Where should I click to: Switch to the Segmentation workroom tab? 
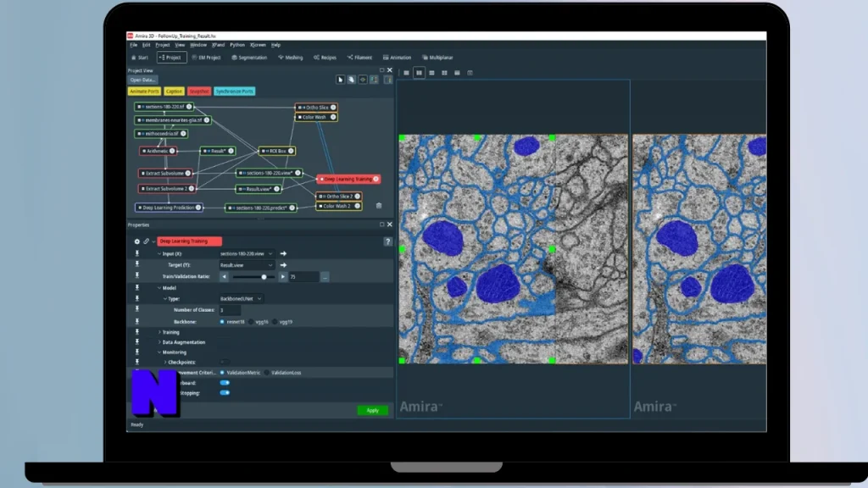point(249,58)
